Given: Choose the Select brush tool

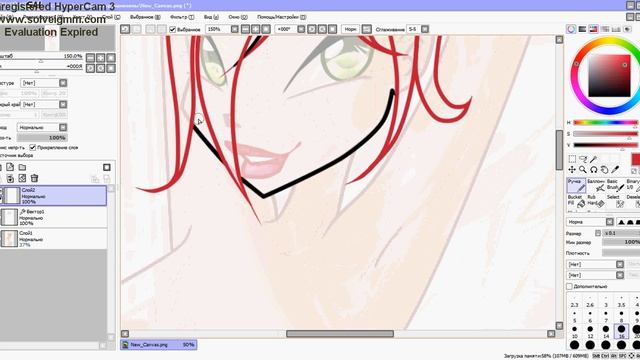Looking at the screenshot, I should click(615, 200).
